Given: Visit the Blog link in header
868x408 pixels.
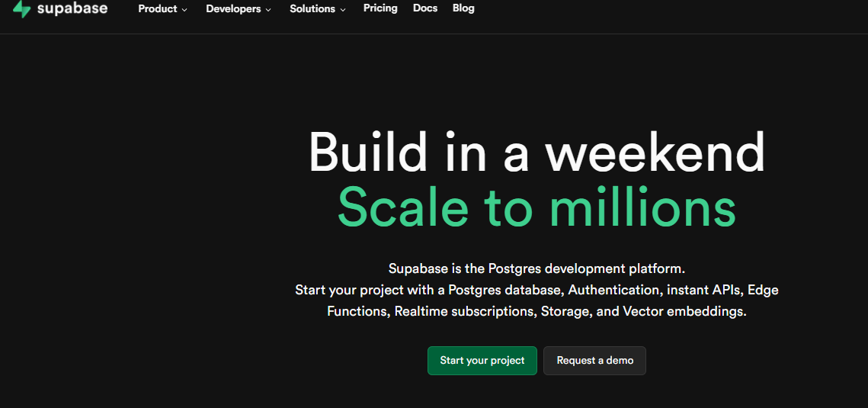Looking at the screenshot, I should click(463, 8).
